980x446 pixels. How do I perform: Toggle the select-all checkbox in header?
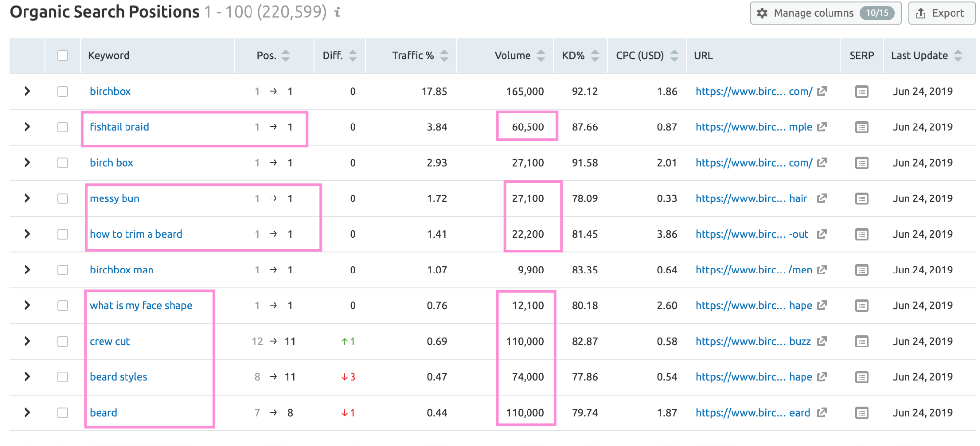point(63,56)
